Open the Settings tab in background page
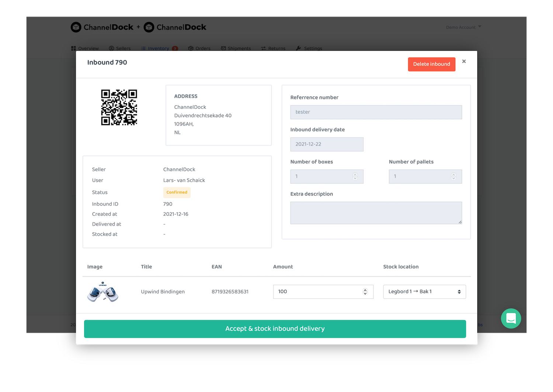This screenshot has height=392, width=553. (x=309, y=48)
